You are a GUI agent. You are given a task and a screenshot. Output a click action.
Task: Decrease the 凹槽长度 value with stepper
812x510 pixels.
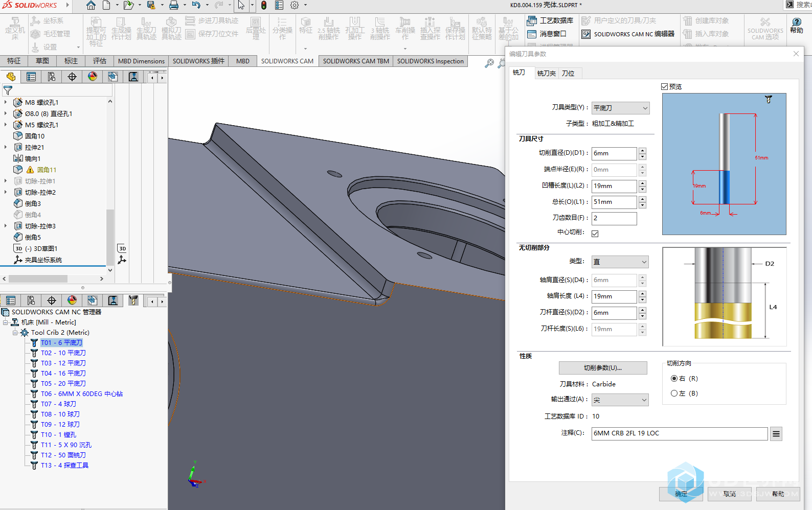coord(643,189)
